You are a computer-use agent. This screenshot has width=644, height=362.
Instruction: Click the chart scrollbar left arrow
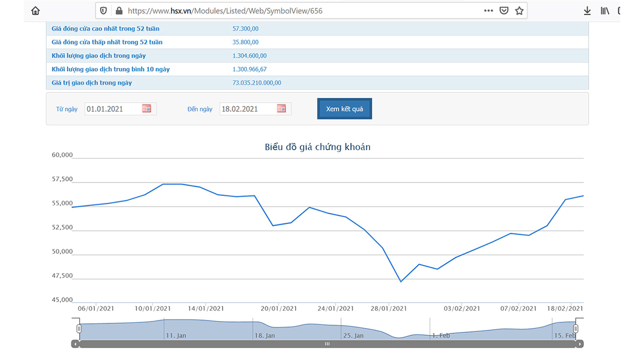[x=75, y=344]
